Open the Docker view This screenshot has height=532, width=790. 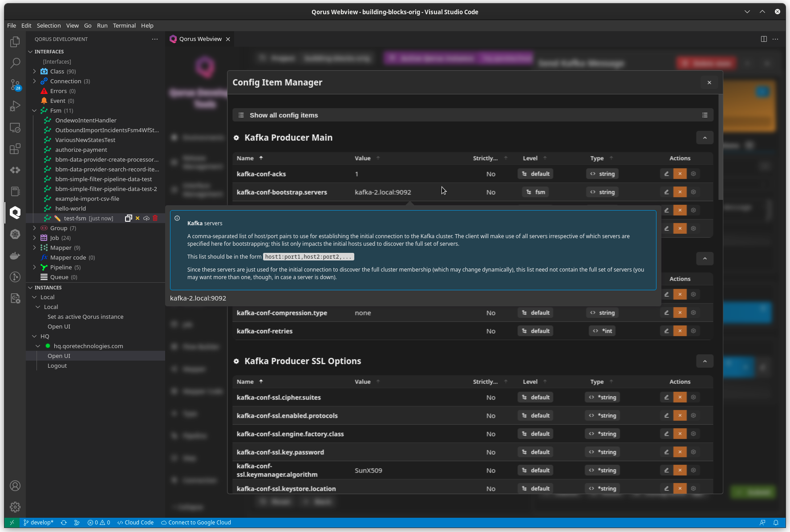[x=15, y=256]
